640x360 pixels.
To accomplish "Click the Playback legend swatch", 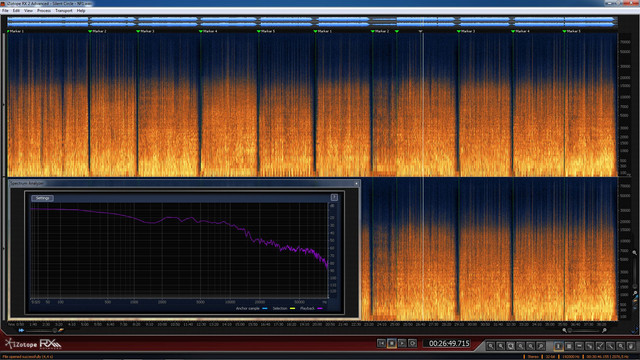I will click(x=320, y=308).
